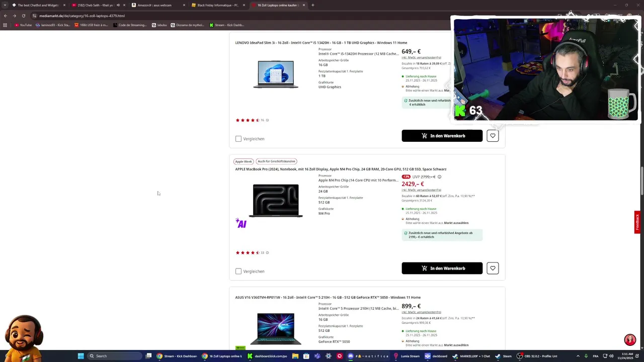Click Markt auswählen under ASUS V16 Abholung
The image size is (644, 362).
click(456, 345)
